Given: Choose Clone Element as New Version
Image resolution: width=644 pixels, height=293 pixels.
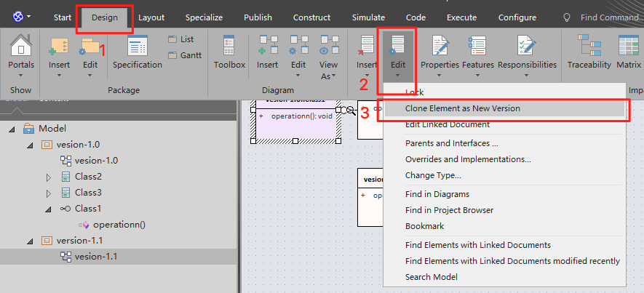Looking at the screenshot, I should click(504, 109).
